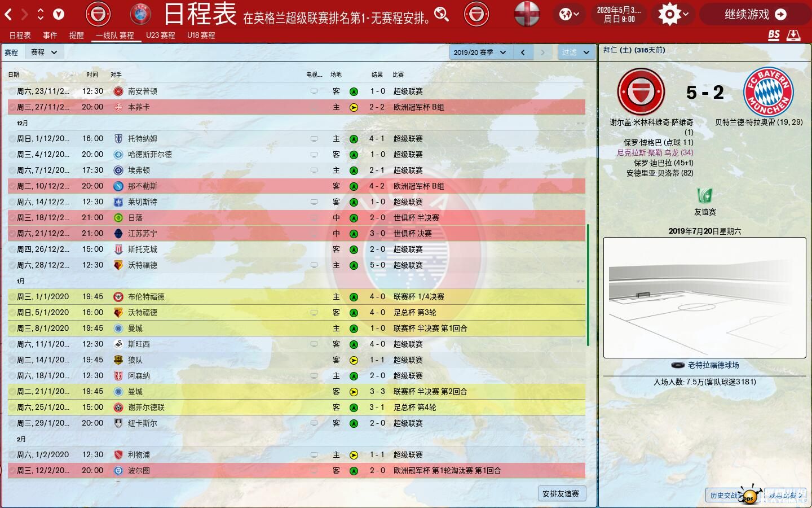Go forward with the right arrow

pyautogui.click(x=24, y=14)
